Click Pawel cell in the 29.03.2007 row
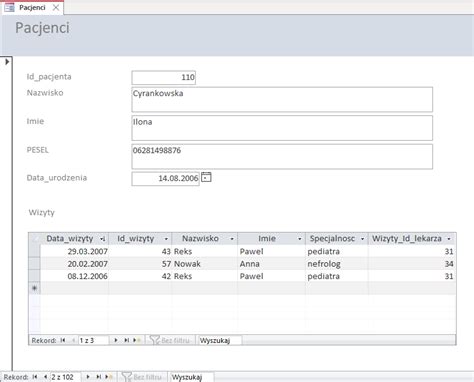The height and width of the screenshot is (382, 474). pos(272,251)
